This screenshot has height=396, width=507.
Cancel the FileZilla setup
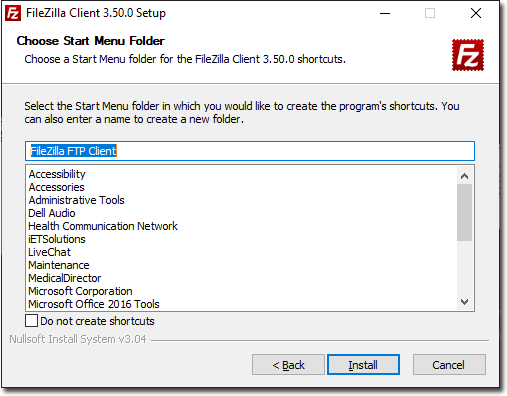[x=449, y=365]
